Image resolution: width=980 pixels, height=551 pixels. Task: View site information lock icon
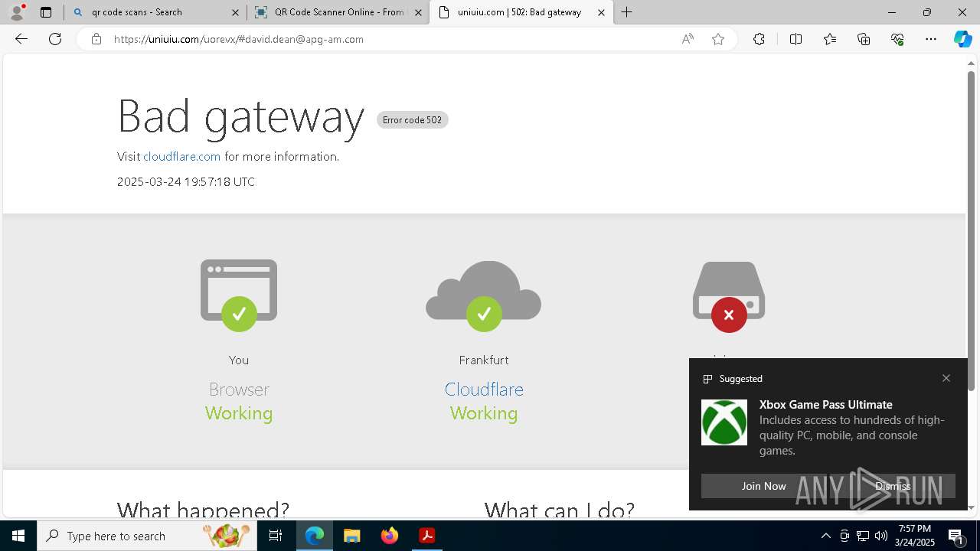96,39
